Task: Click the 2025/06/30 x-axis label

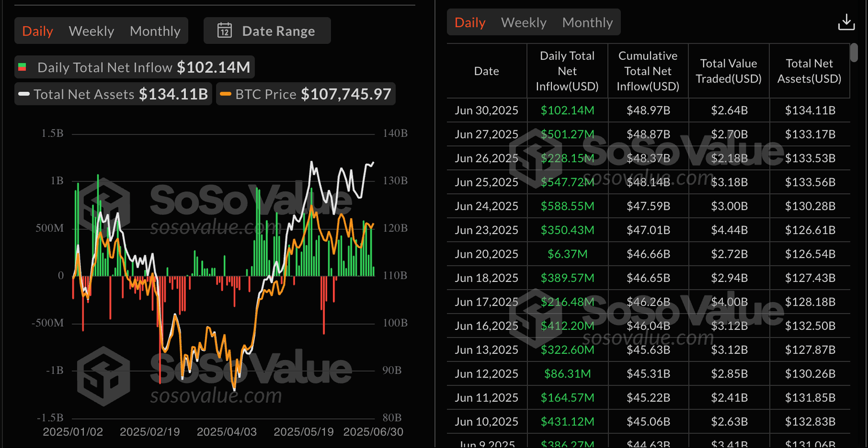Action: (x=373, y=432)
